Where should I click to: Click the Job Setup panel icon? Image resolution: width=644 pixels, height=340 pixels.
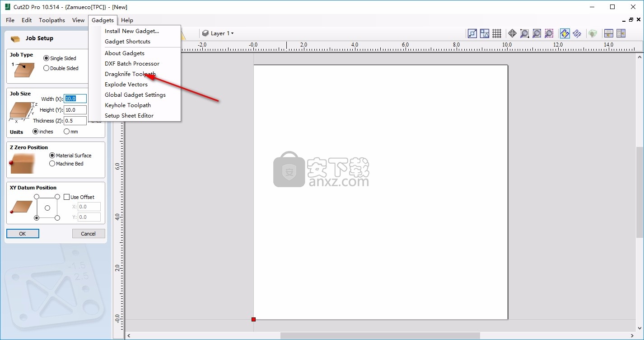point(15,38)
